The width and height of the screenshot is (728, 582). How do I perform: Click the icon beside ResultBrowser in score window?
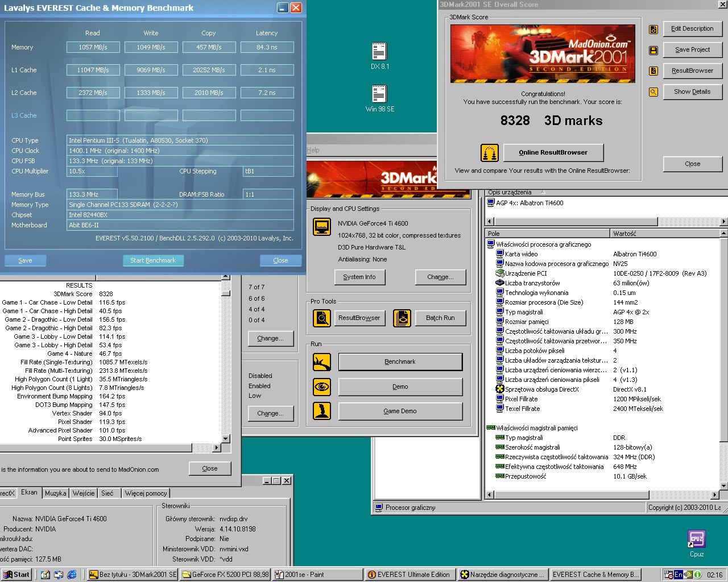[x=653, y=71]
